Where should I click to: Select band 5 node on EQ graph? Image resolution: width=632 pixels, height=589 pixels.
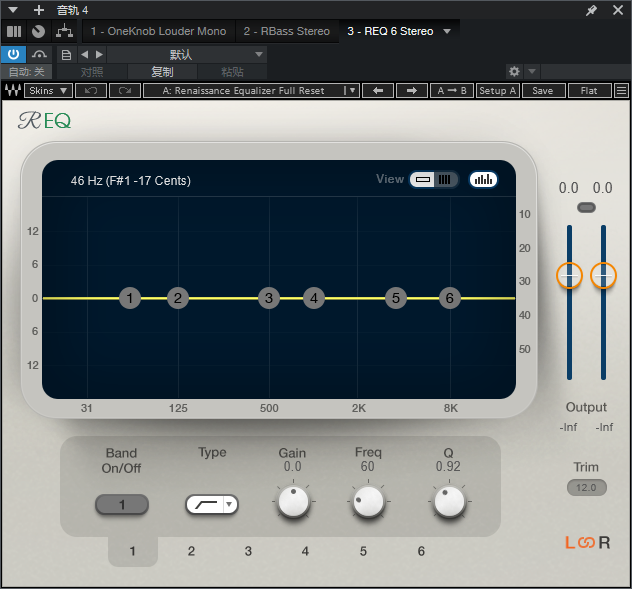[x=396, y=298]
